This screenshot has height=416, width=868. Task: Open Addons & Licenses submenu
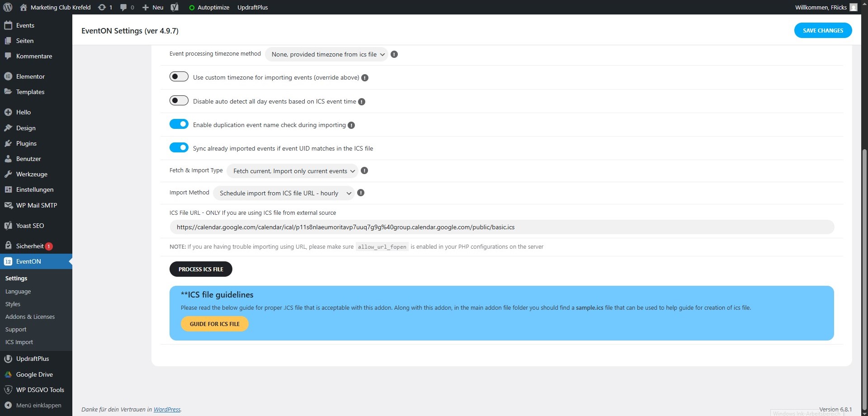pos(30,317)
